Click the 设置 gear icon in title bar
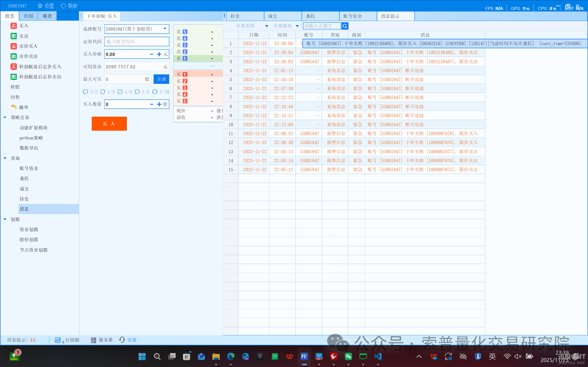 [x=40, y=6]
